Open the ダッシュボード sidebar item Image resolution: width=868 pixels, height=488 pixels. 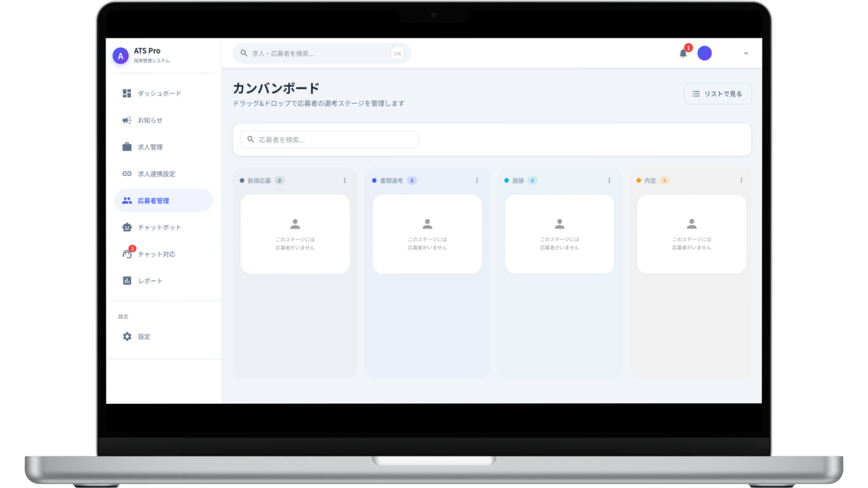click(163, 94)
